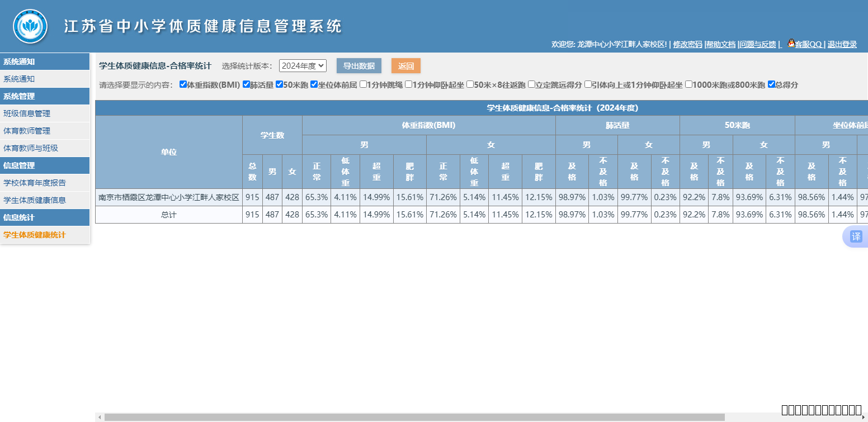868x422 pixels.
Task: Open the 问题与反馈 link
Action: click(758, 44)
